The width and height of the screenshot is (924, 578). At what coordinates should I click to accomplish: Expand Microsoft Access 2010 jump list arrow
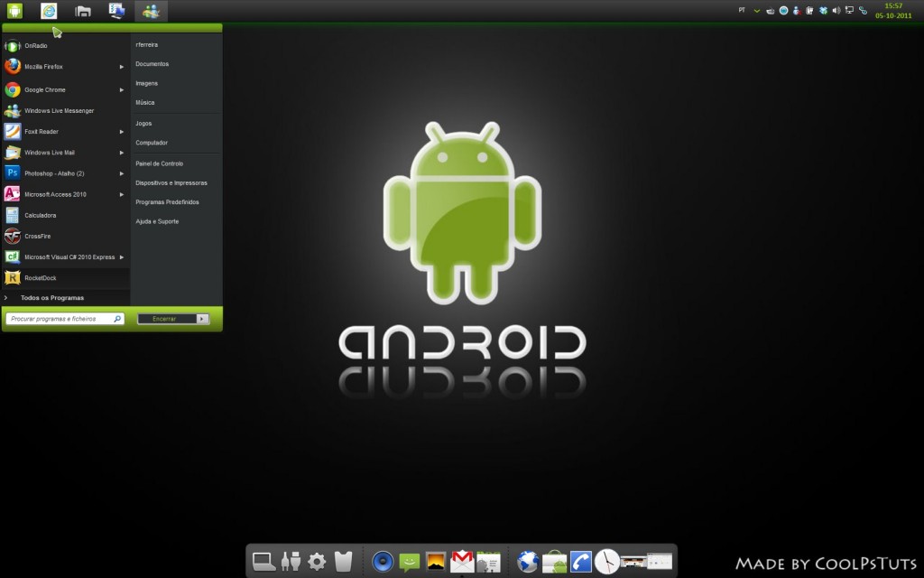[x=122, y=194]
